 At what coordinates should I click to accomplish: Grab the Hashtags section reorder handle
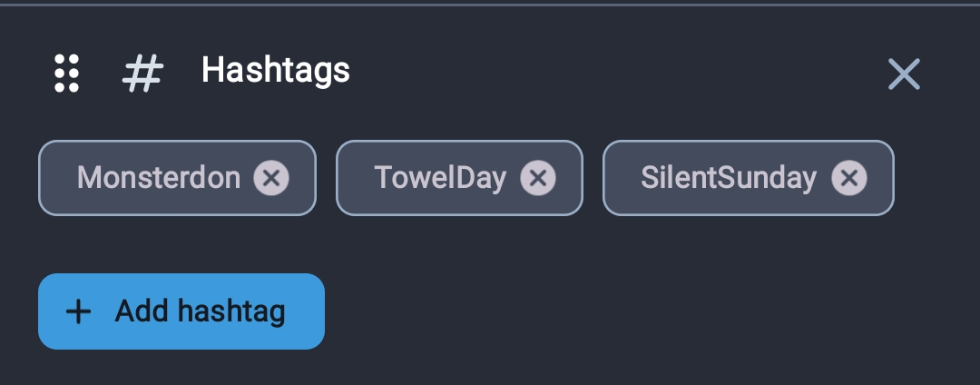coord(67,74)
